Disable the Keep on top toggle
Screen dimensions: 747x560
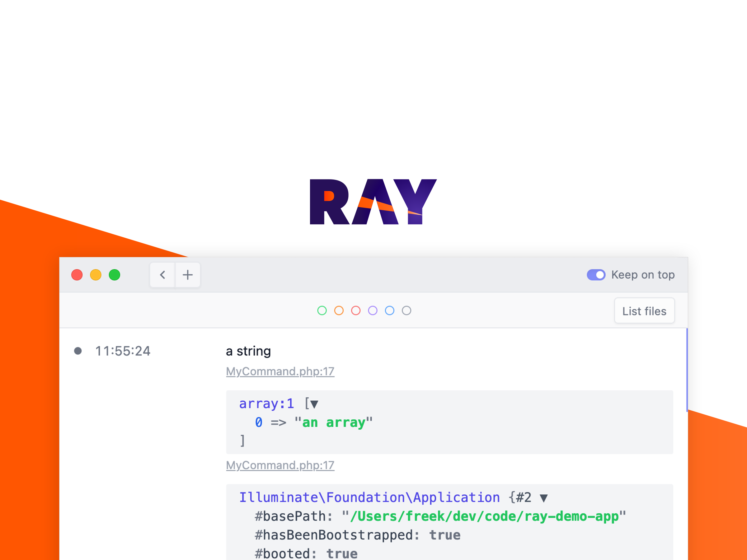[596, 275]
